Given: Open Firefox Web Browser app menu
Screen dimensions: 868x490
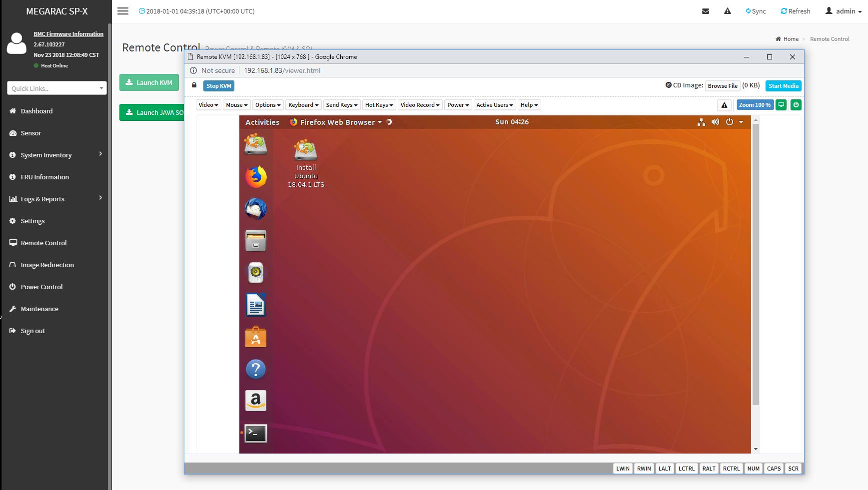Looking at the screenshot, I should point(336,122).
